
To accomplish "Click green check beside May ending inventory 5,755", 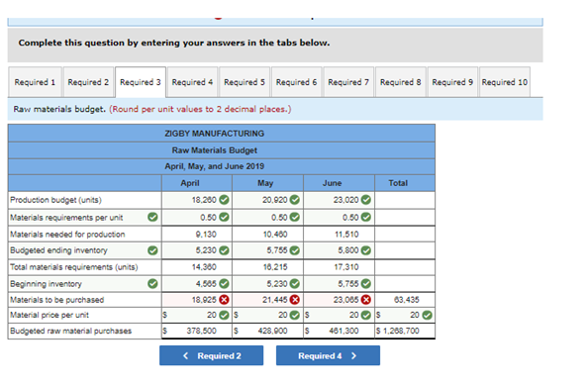I will coord(295,250).
